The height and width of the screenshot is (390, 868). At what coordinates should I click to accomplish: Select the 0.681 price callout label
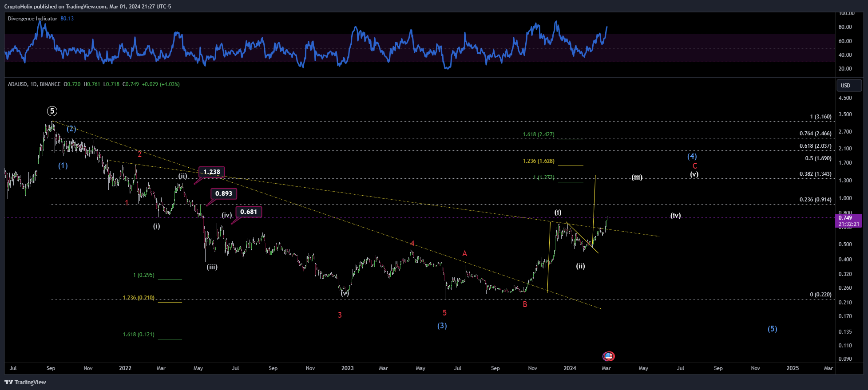249,212
